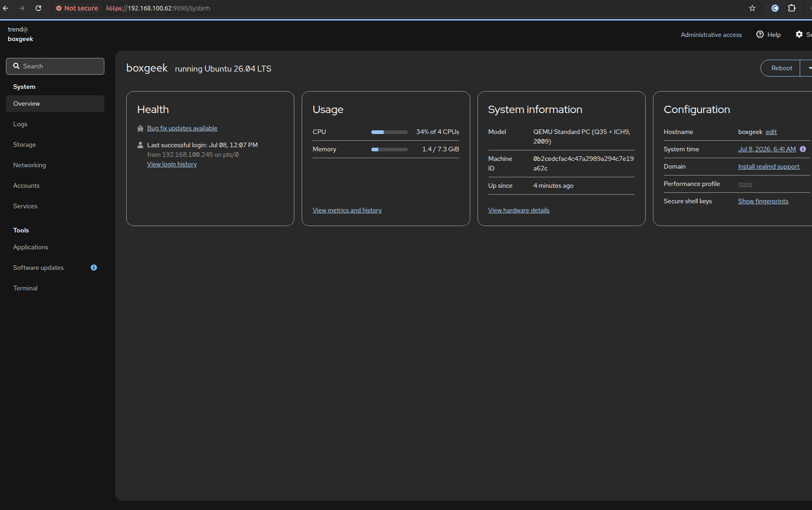
Task: Change system time Jul 8, 2026 link
Action: (767, 149)
